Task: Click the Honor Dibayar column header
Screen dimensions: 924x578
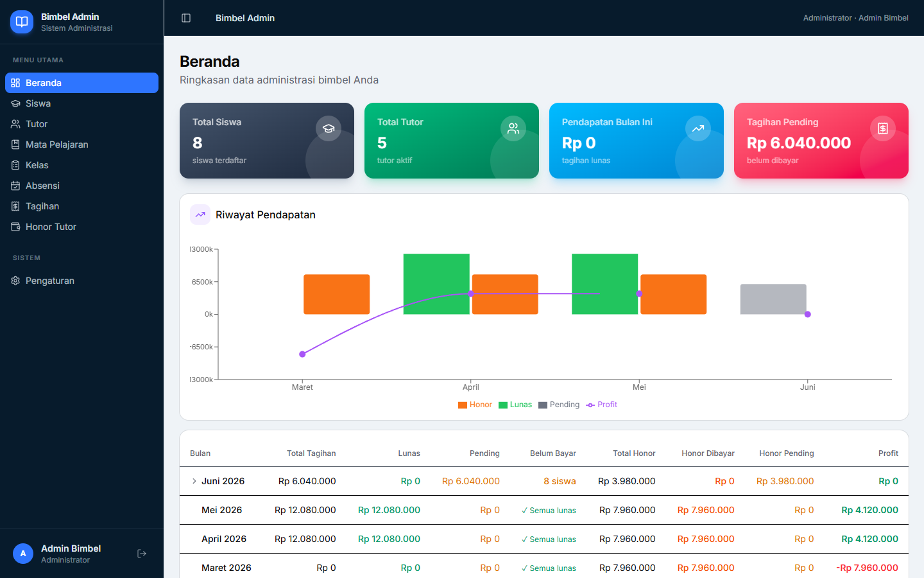Action: click(x=708, y=453)
